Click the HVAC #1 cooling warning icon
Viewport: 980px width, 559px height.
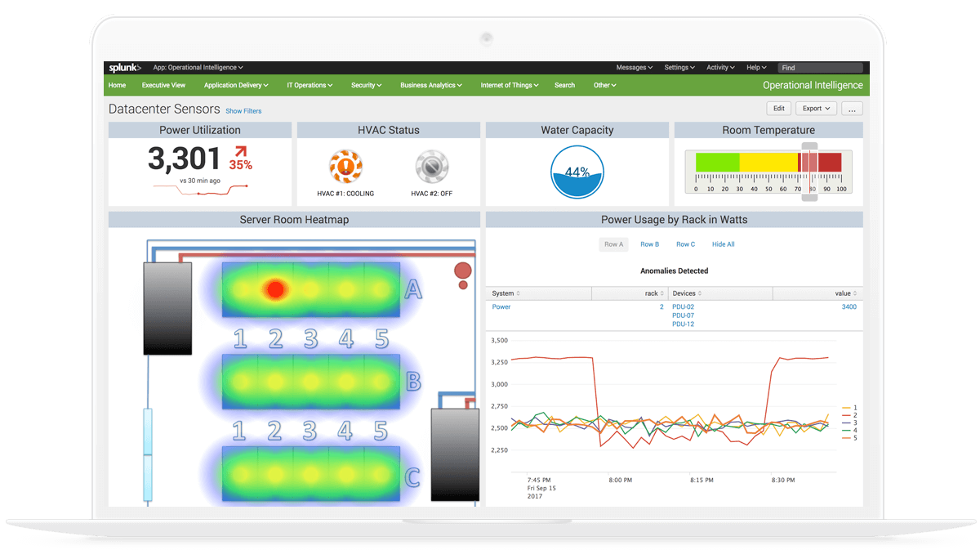point(345,167)
